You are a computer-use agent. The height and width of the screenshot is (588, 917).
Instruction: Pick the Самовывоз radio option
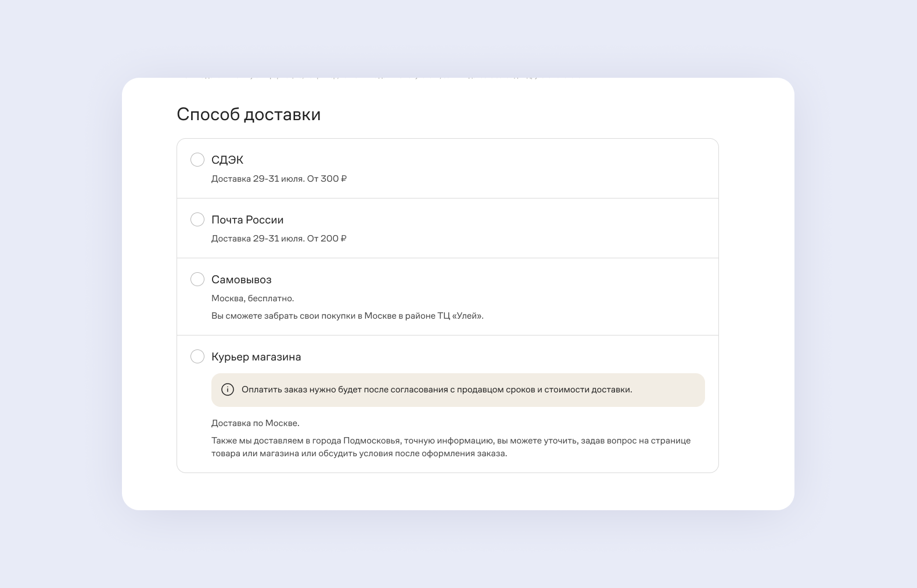pos(197,279)
